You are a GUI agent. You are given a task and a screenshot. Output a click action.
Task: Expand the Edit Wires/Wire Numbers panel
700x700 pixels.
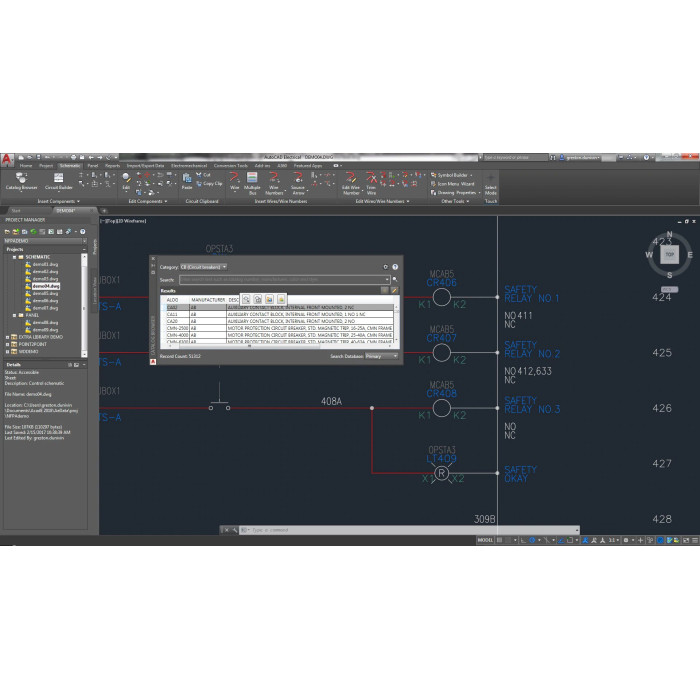[x=382, y=201]
